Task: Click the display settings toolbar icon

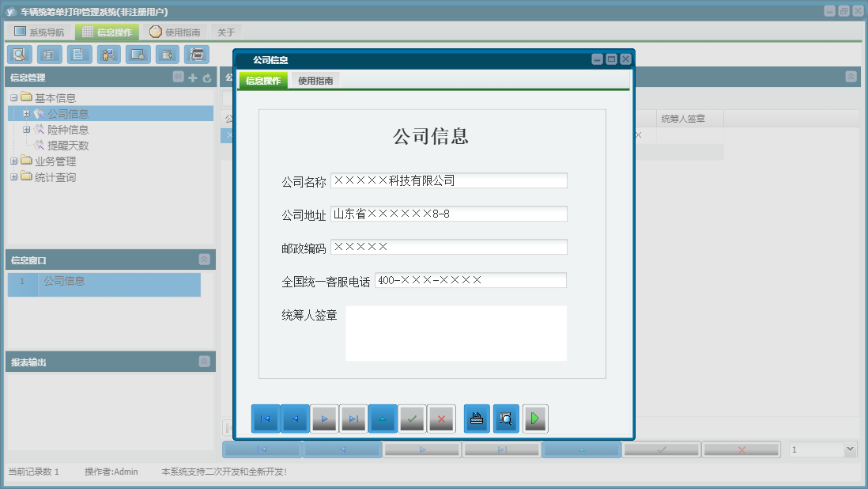Action: pyautogui.click(x=138, y=54)
